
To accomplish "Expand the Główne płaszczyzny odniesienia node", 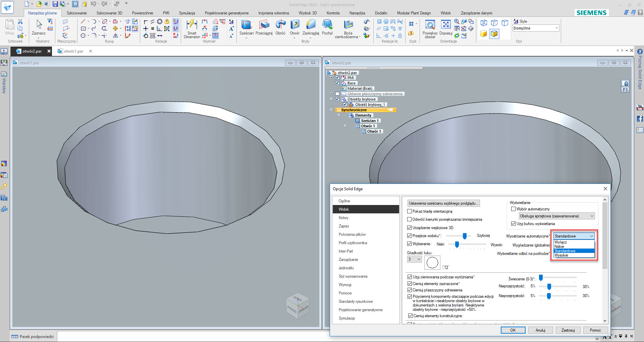I will tap(331, 94).
